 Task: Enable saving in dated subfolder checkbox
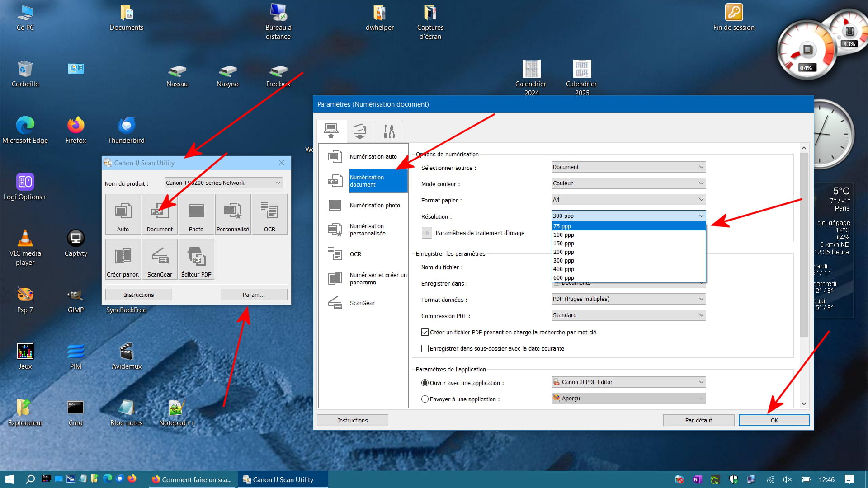425,348
